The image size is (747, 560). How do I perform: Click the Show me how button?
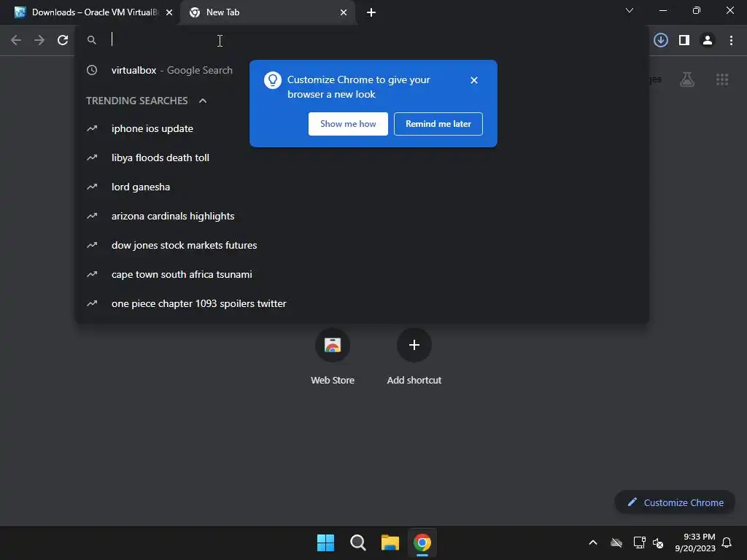[x=348, y=124]
